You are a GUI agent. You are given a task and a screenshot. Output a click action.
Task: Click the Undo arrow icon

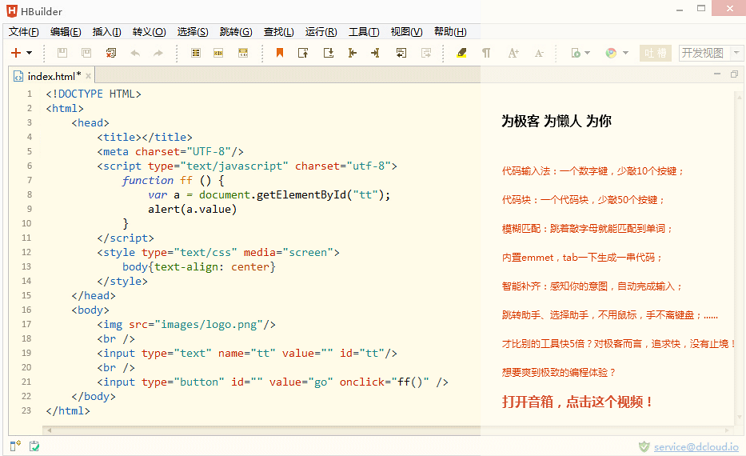[135, 53]
